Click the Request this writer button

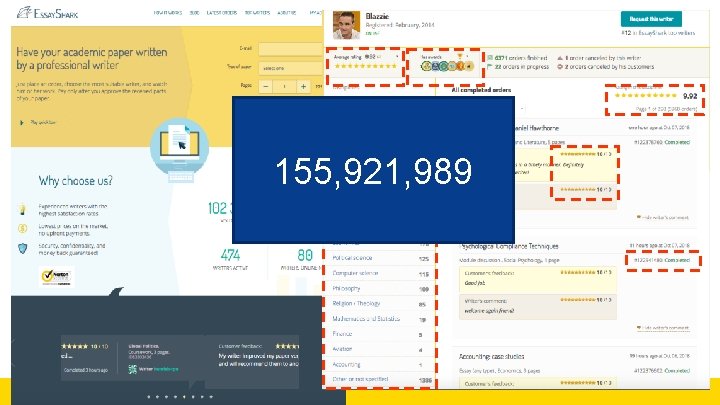651,19
